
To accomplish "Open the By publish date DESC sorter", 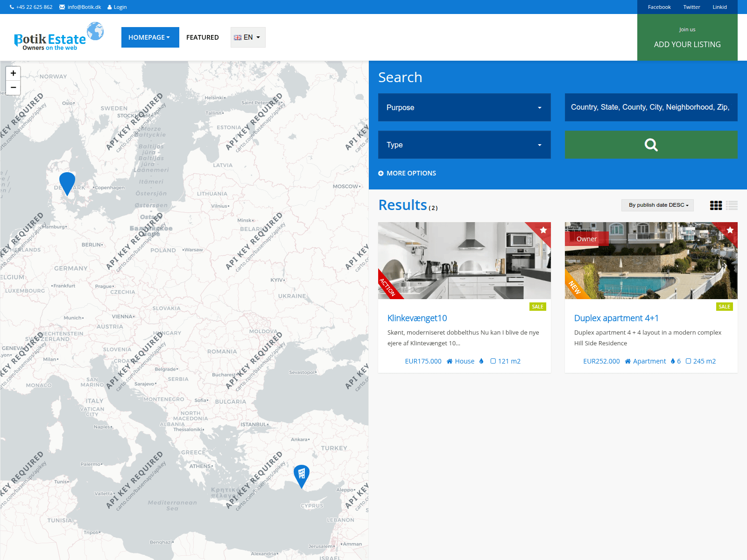I will point(657,205).
